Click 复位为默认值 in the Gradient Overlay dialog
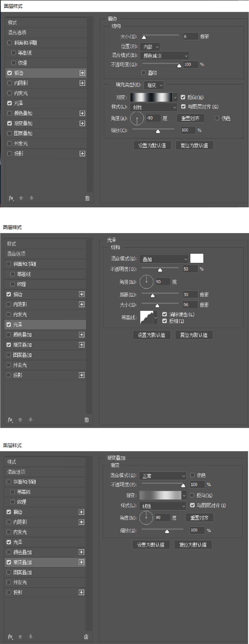Viewport: 249px width, 644px height. [193, 545]
